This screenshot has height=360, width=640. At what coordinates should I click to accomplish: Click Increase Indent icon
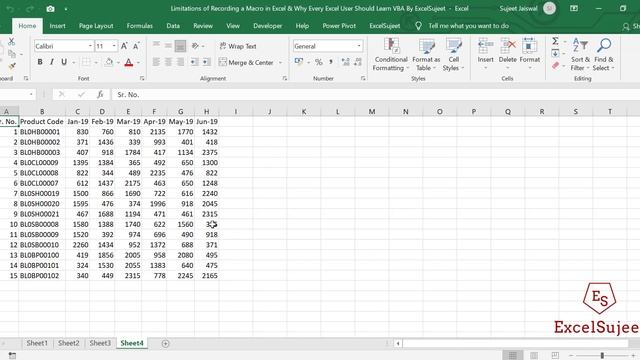coord(207,62)
